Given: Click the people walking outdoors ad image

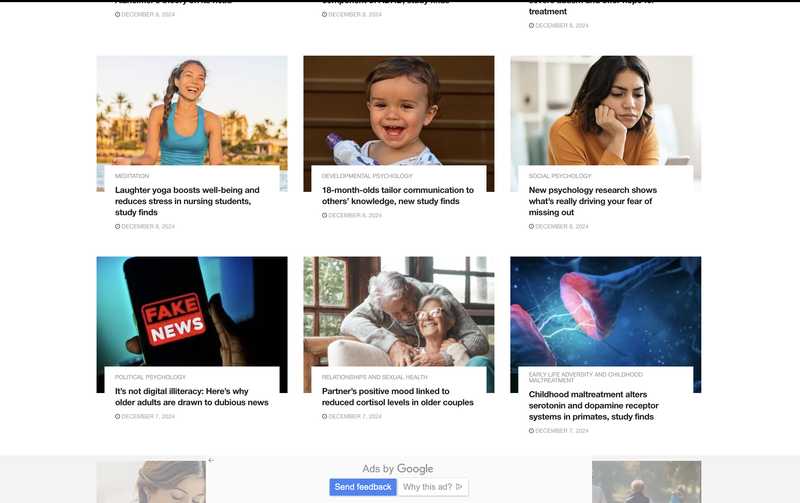Looking at the screenshot, I should pyautogui.click(x=646, y=482).
